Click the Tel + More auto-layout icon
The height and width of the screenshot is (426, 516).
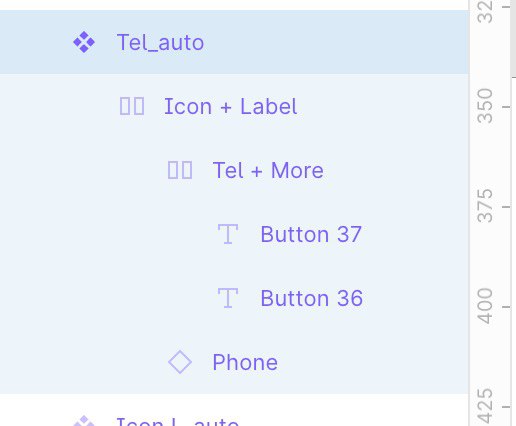[x=180, y=170]
